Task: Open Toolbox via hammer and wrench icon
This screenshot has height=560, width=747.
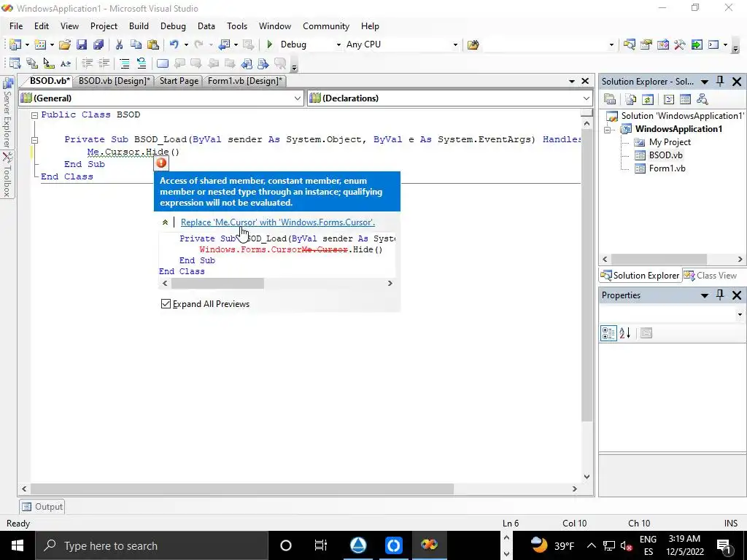Action: point(680,44)
